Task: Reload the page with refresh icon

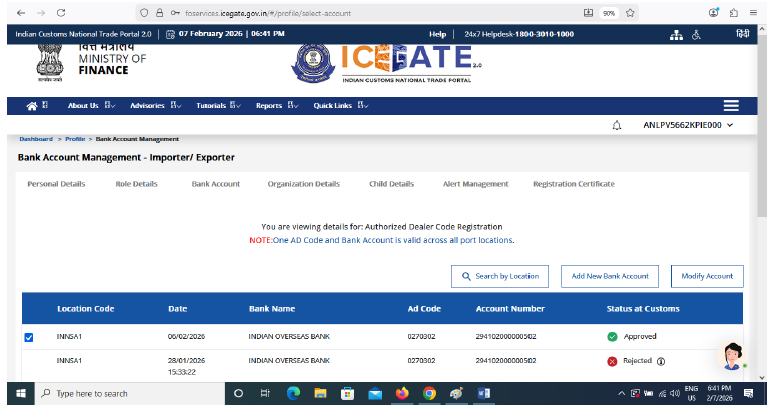Action: pyautogui.click(x=61, y=13)
